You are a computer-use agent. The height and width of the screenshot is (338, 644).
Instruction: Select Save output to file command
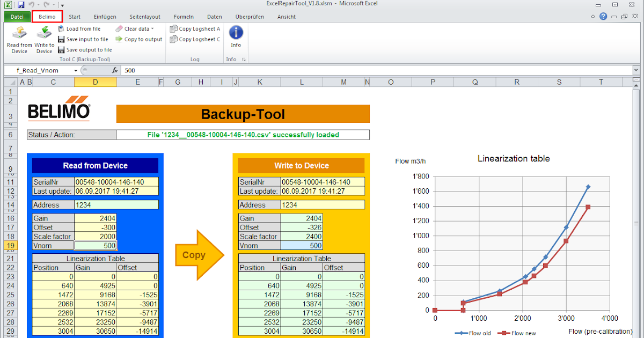[85, 50]
